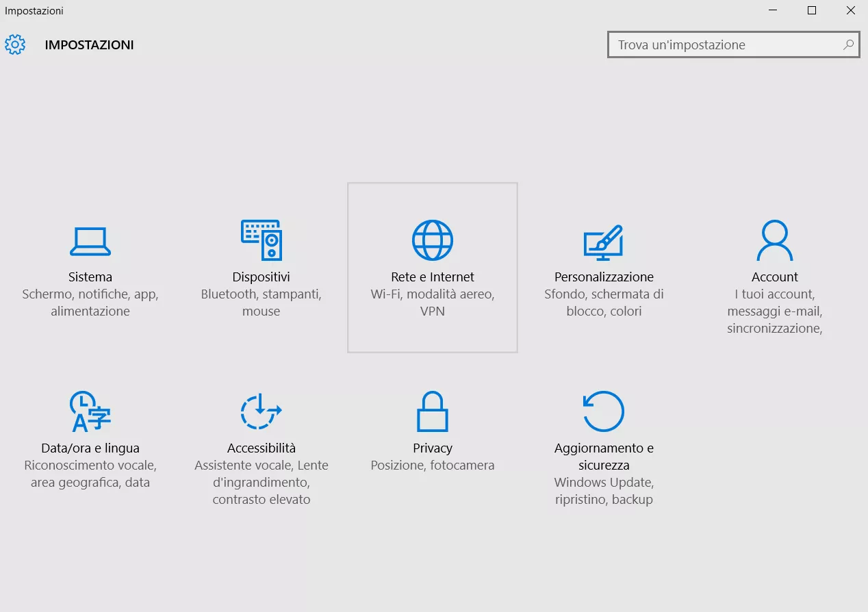Click the Impostazioni gear icon in header
This screenshot has width=868, height=612.
pyautogui.click(x=15, y=45)
